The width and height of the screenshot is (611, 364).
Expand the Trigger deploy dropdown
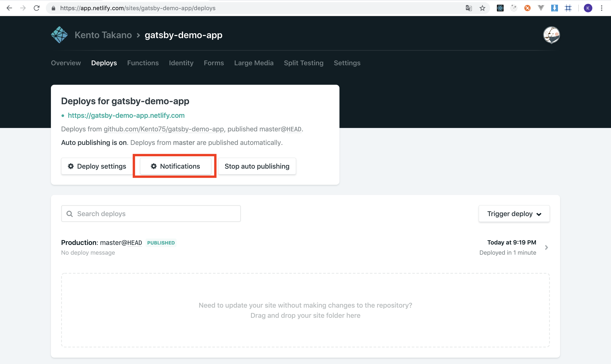514,214
